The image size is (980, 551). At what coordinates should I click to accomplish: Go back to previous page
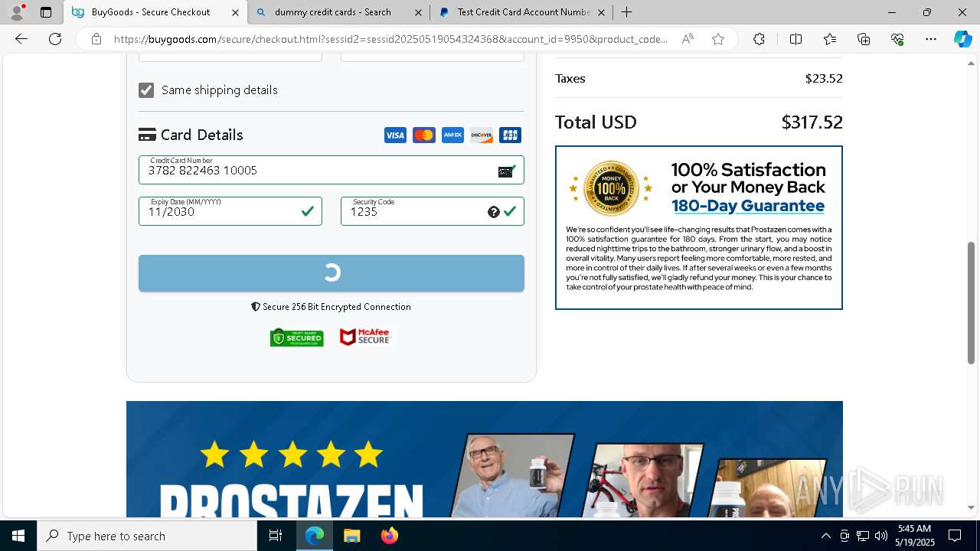coord(21,39)
